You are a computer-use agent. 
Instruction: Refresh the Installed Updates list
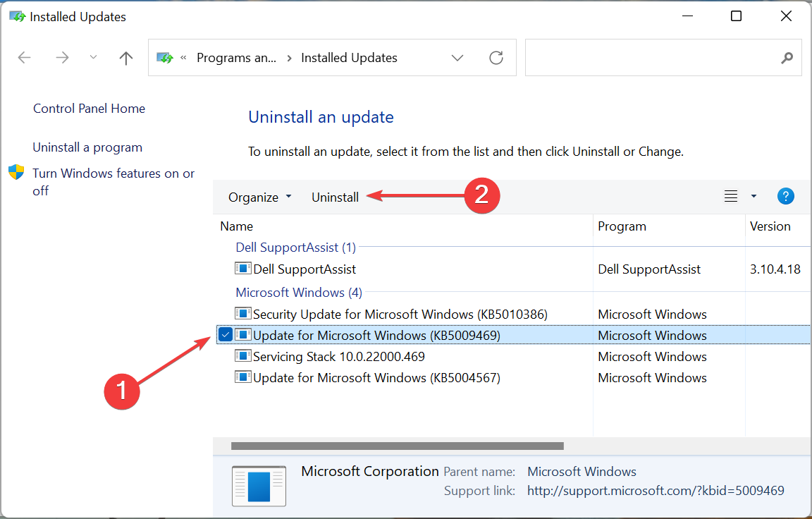[496, 58]
